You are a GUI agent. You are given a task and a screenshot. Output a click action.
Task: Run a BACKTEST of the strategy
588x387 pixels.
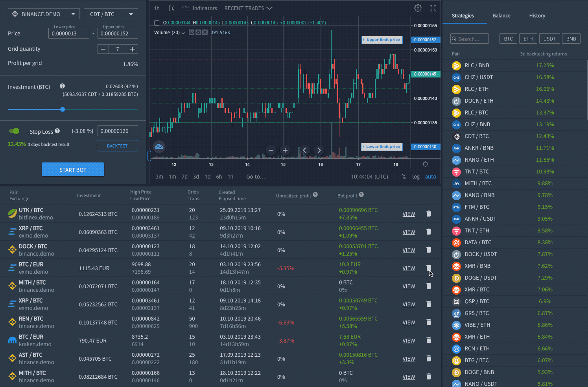click(x=117, y=146)
